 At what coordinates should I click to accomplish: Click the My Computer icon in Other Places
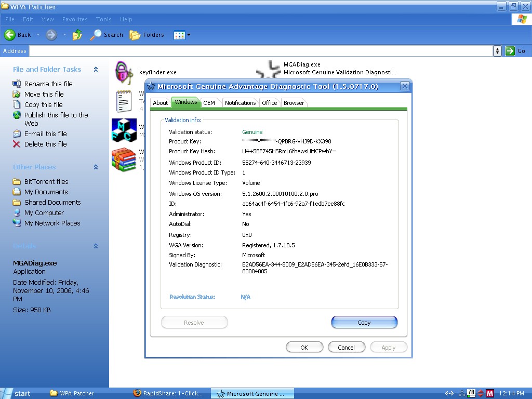(x=17, y=212)
